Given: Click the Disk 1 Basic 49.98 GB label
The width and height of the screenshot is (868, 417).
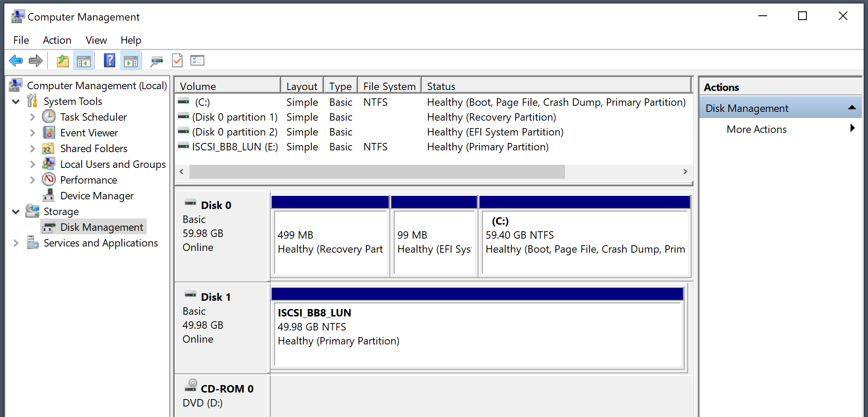Looking at the screenshot, I should tap(222, 328).
